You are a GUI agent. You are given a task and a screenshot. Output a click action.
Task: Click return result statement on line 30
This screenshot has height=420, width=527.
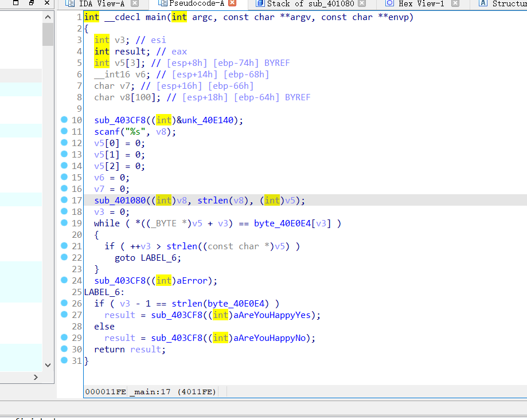point(130,350)
